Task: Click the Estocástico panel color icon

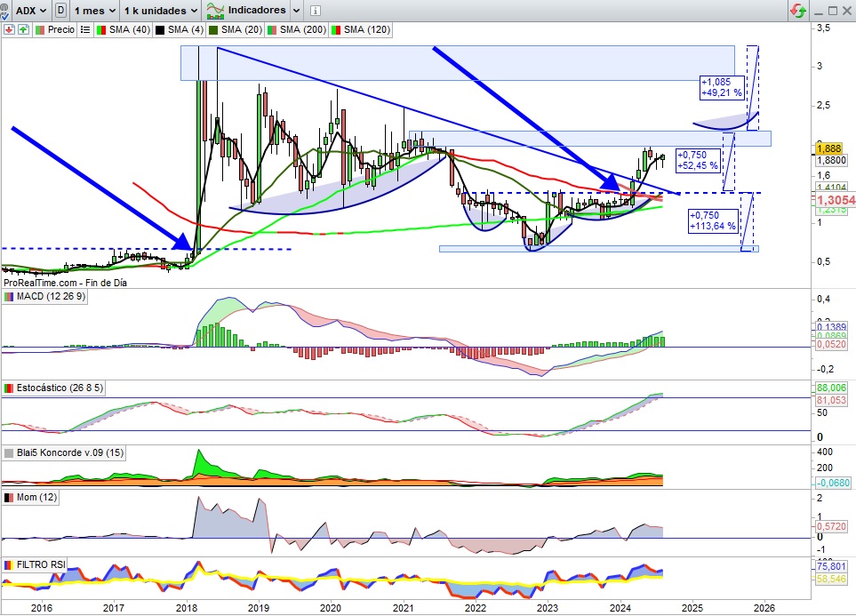Action: pos(9,388)
